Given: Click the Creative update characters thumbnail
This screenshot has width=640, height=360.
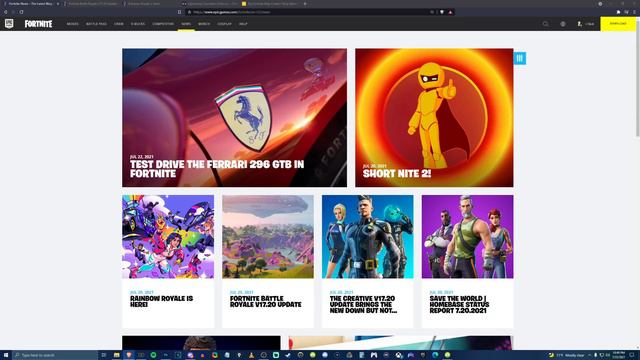Looking at the screenshot, I should click(x=368, y=237).
